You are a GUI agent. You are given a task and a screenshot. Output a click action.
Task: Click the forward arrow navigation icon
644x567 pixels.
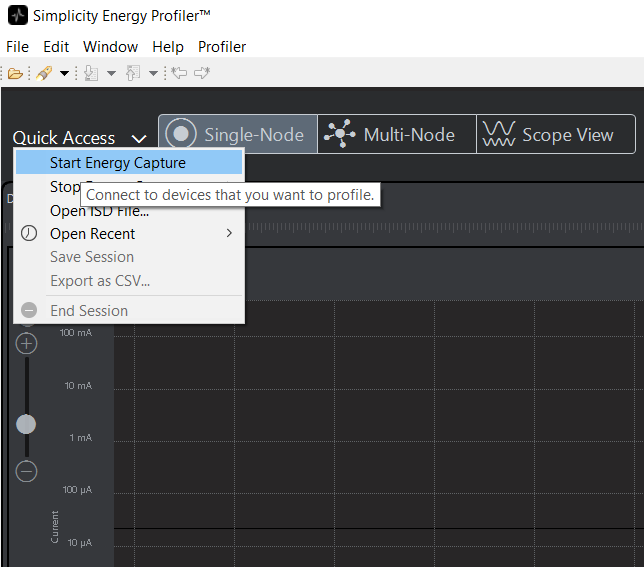click(202, 73)
